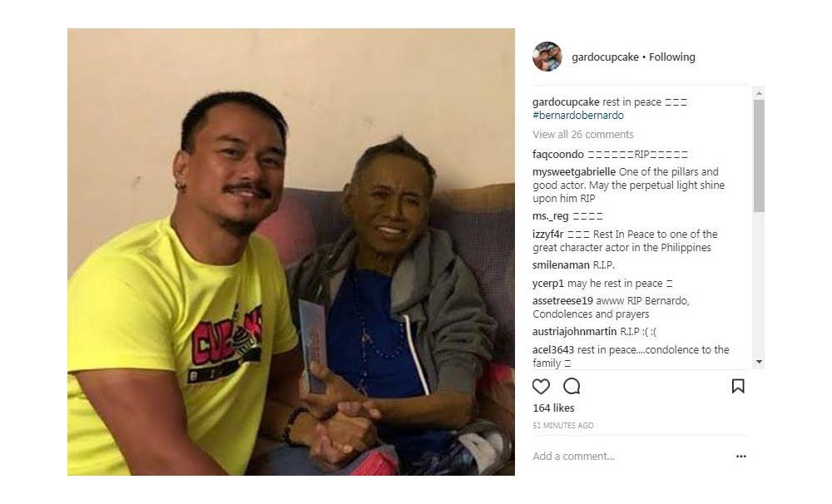This screenshot has width=832, height=504.
Task: Click the comments scrollbar thumb
Action: (x=759, y=156)
